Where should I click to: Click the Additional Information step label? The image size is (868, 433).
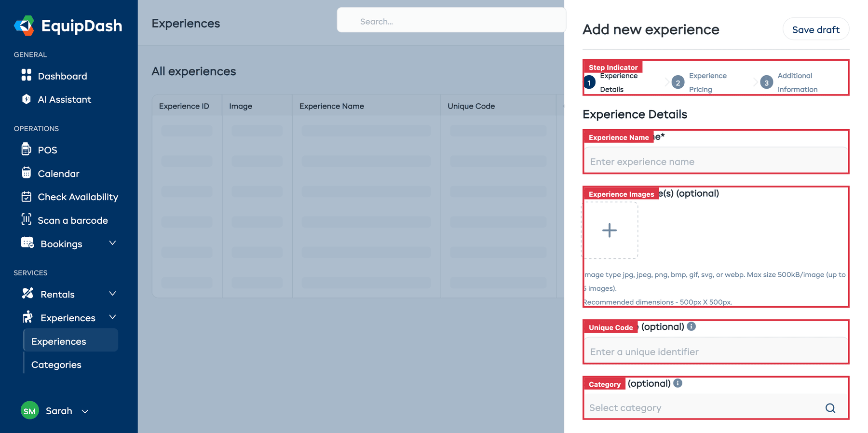[797, 82]
